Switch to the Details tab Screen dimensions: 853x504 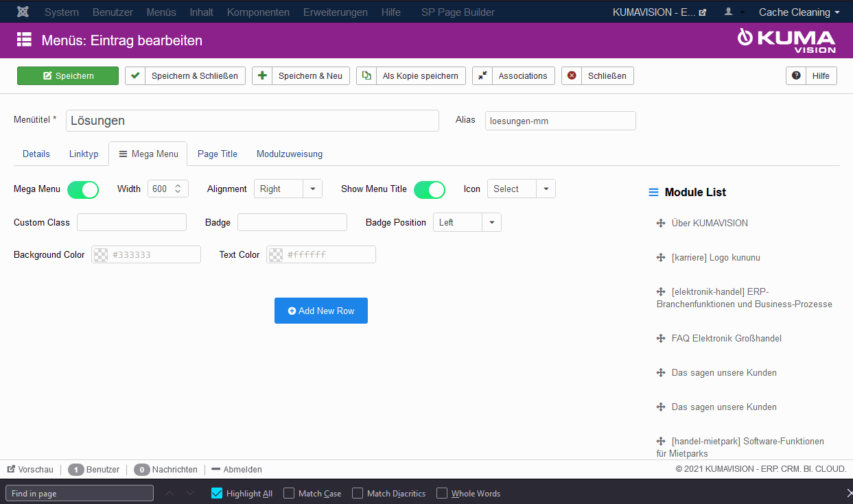click(36, 154)
